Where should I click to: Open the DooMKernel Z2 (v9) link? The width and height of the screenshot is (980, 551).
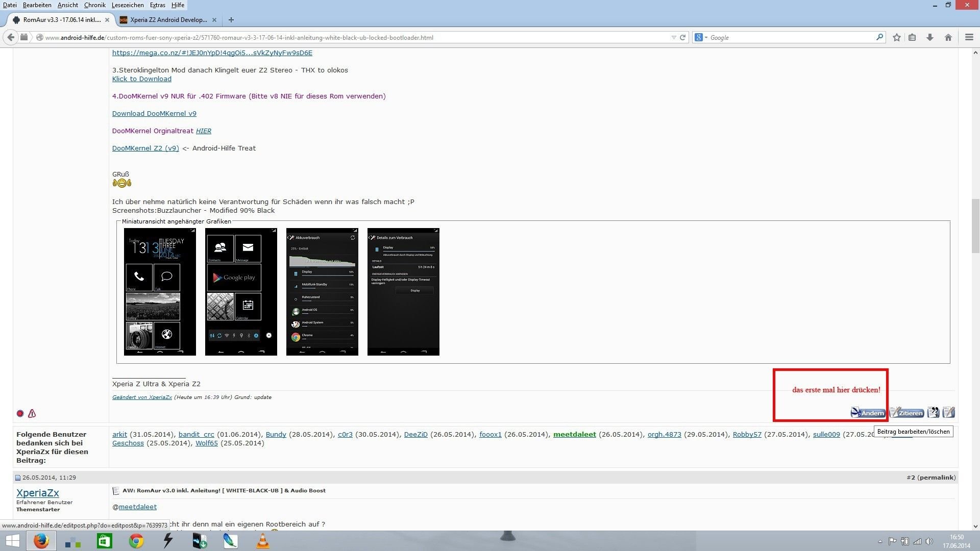145,148
